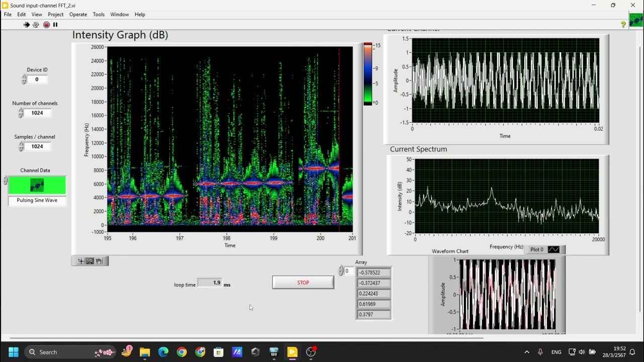Viewport: 644px width, 362px height.
Task: Click the Device ID value field
Action: tap(37, 79)
